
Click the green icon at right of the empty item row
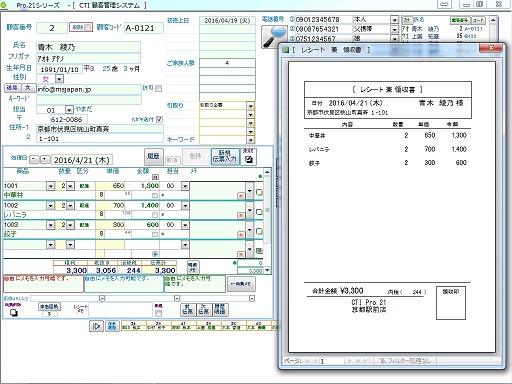(x=259, y=251)
